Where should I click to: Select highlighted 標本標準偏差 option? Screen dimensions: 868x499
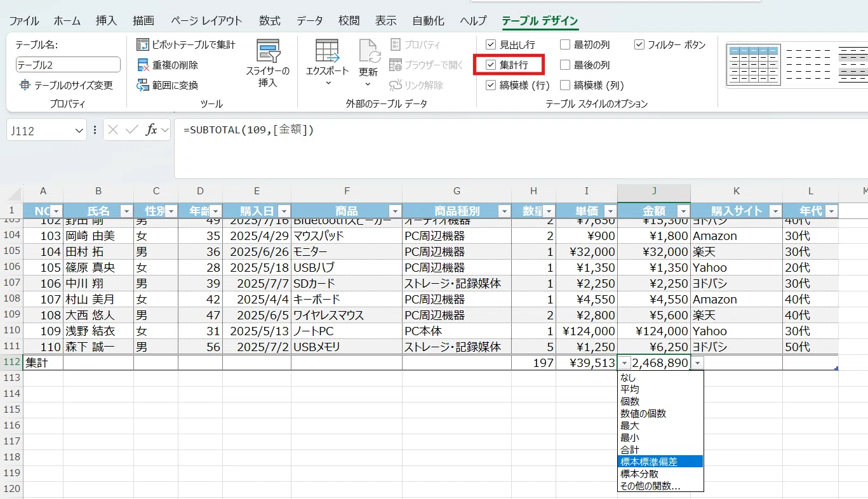point(660,462)
